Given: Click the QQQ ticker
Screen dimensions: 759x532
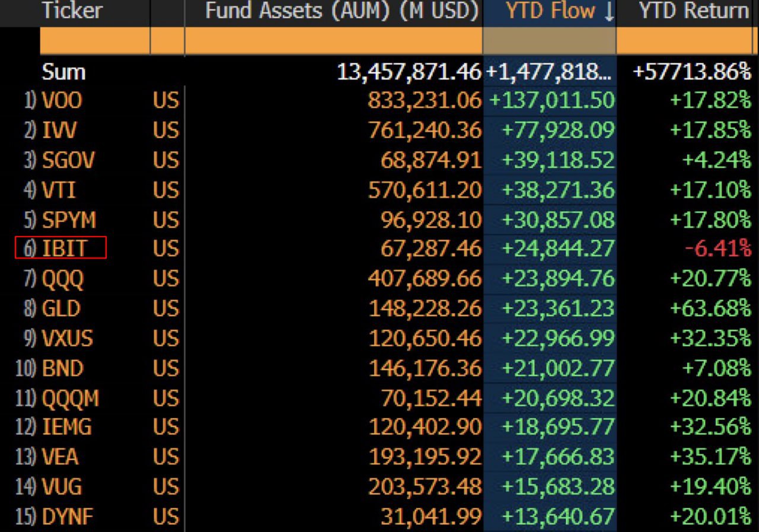Looking at the screenshot, I should (x=63, y=278).
